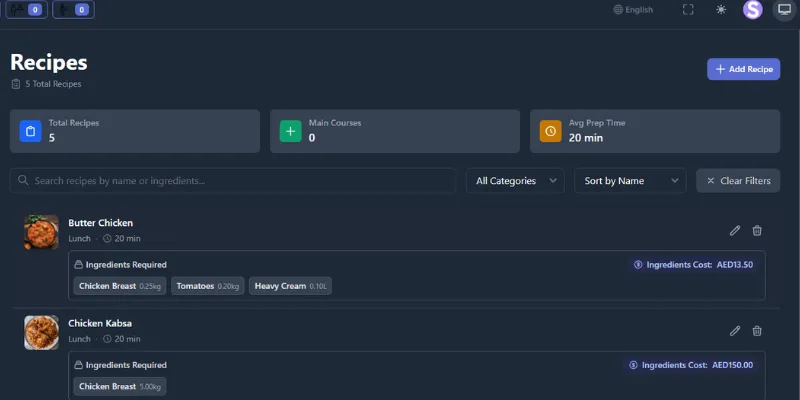Click the trash icon for Chicken Kabsa
Image resolution: width=800 pixels, height=400 pixels.
point(757,331)
